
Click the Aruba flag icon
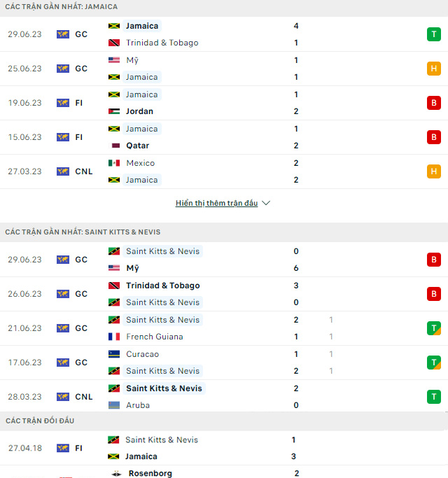click(113, 405)
